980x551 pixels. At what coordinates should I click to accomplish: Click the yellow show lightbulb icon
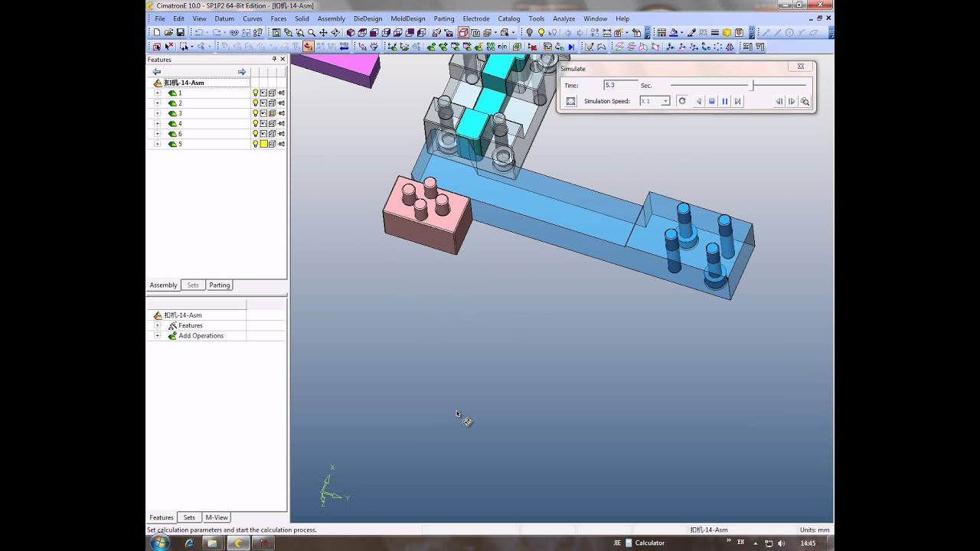click(541, 32)
